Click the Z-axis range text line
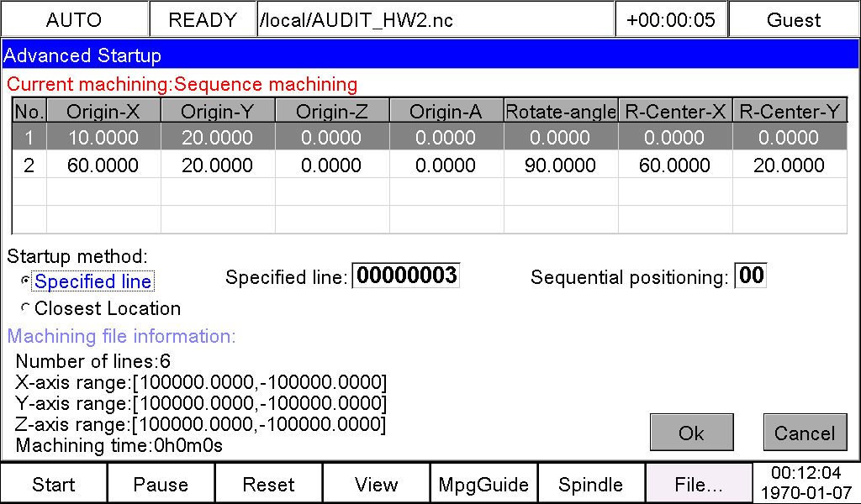Viewport: 861px width, 504px height. point(201,424)
